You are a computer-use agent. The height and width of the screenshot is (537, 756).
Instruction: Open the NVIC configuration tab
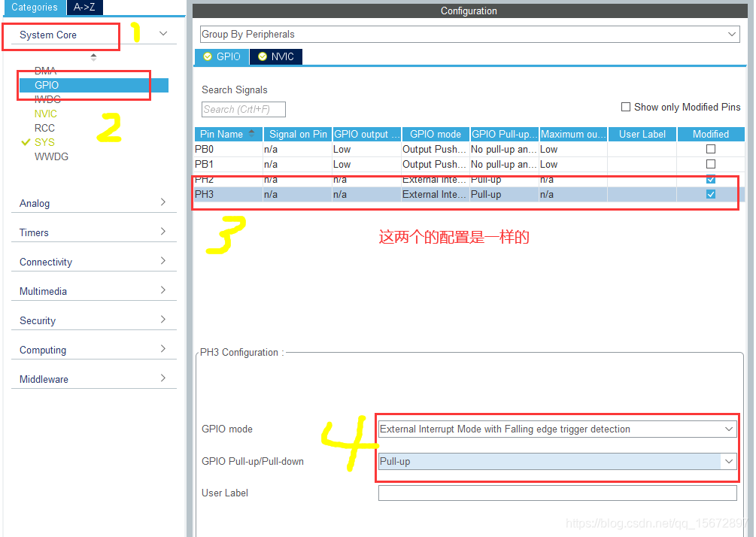pos(276,56)
